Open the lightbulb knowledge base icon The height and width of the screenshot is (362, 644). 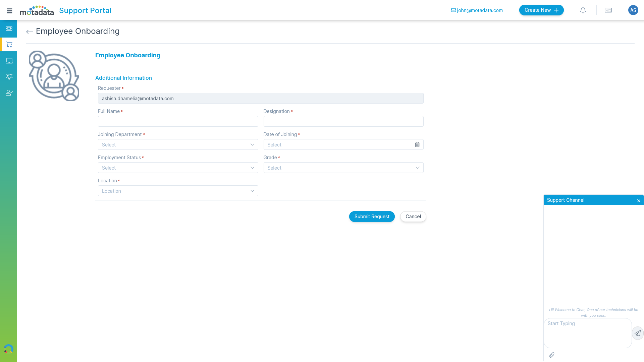[9, 76]
